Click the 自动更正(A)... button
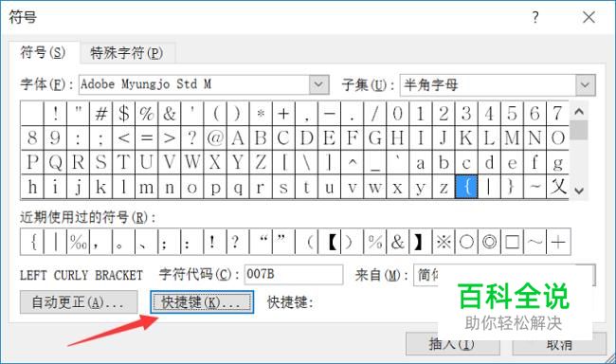The height and width of the screenshot is (364, 616). tap(79, 301)
